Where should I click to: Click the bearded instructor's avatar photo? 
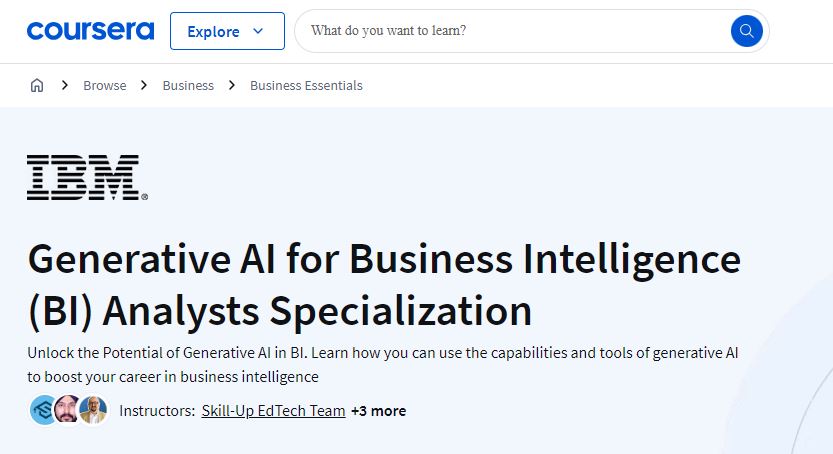tap(68, 410)
